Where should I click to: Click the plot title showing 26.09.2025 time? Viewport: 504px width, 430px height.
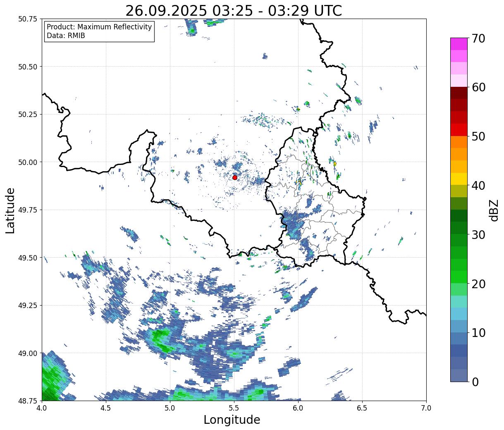point(234,10)
